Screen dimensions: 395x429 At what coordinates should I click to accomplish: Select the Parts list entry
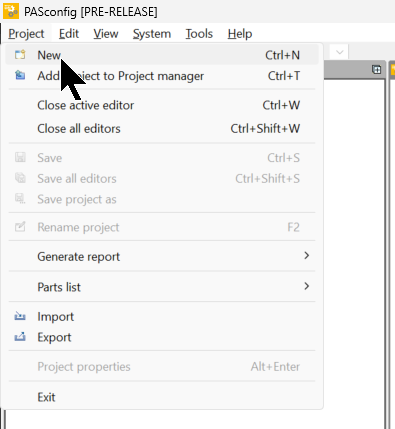(162, 287)
